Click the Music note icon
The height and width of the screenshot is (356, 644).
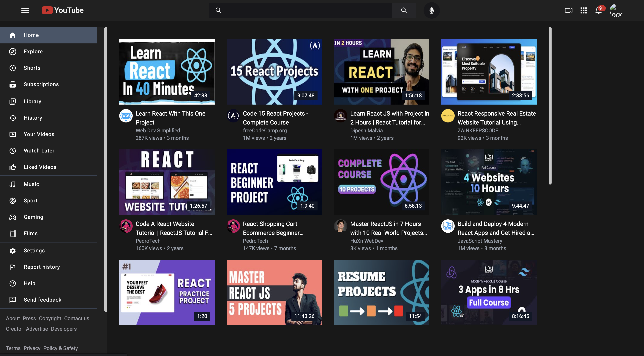[13, 184]
